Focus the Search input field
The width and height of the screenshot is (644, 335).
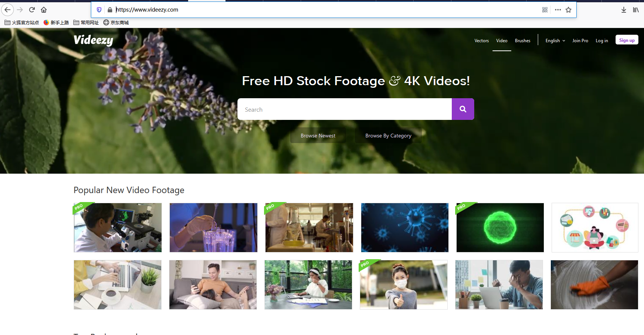point(344,109)
